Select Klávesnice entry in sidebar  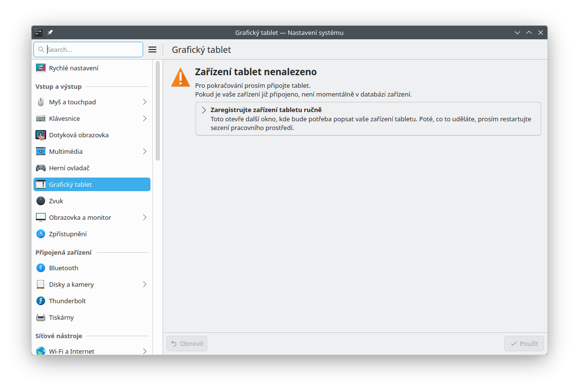pos(64,118)
